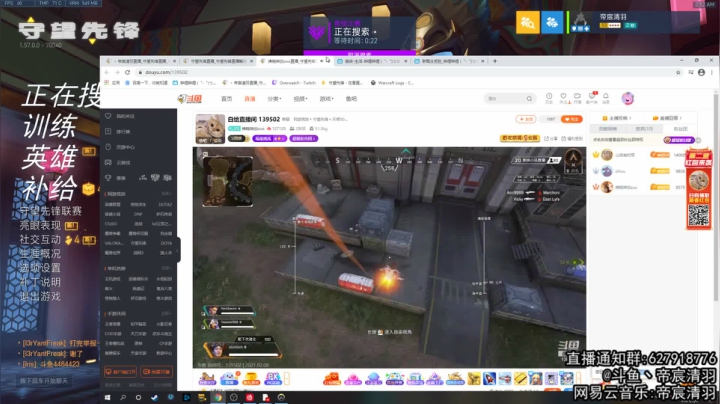Click Overwatch yellow group icon top right

click(528, 22)
